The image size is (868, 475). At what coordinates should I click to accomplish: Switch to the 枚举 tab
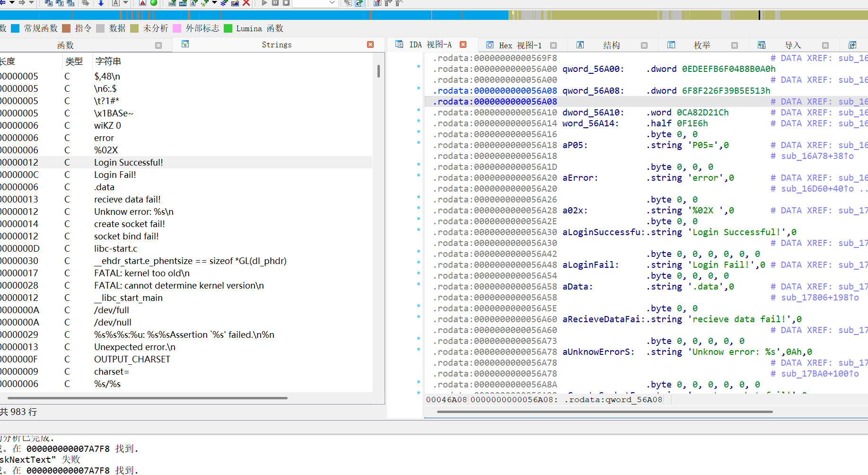pos(702,45)
